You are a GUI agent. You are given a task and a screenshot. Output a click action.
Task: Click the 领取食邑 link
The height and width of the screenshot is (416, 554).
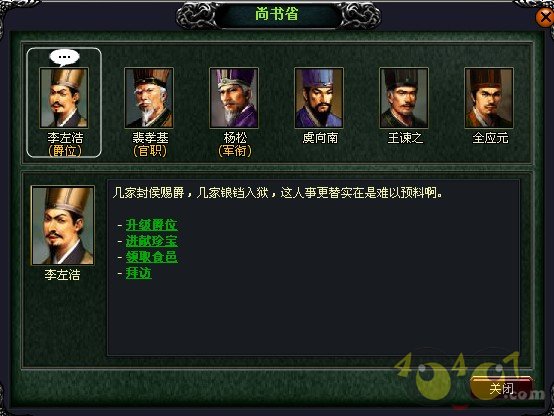tap(152, 257)
